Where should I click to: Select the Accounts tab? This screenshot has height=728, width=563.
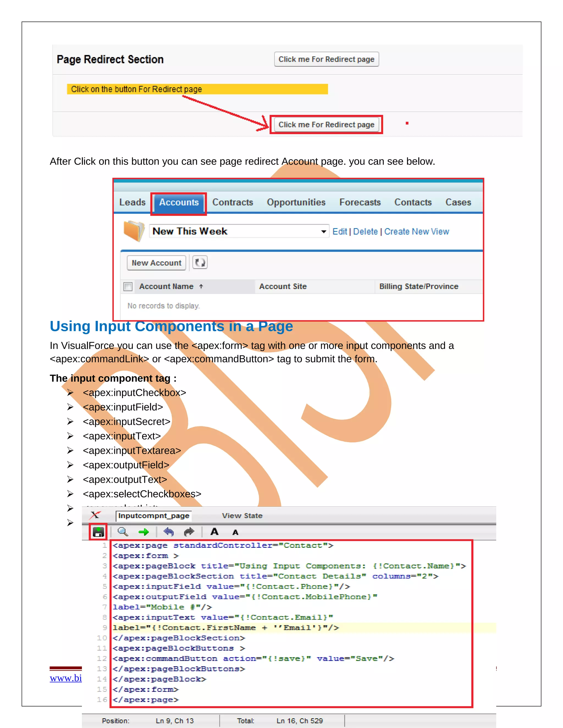(x=179, y=202)
